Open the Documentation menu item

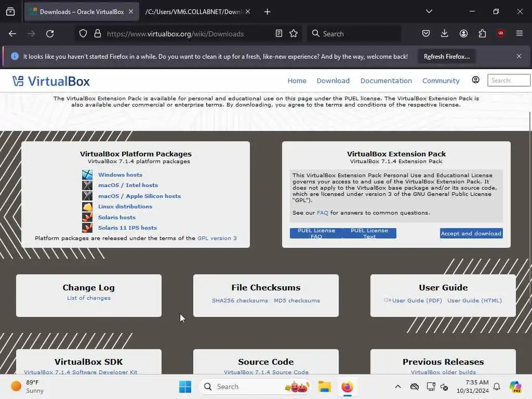pos(386,81)
